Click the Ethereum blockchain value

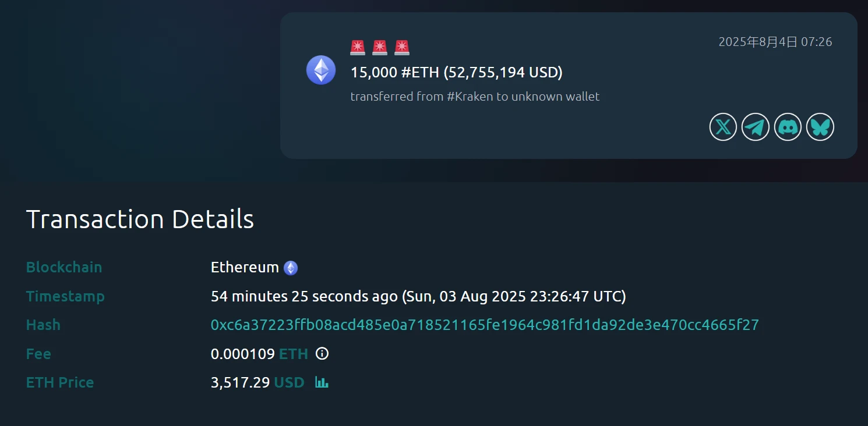(x=245, y=268)
